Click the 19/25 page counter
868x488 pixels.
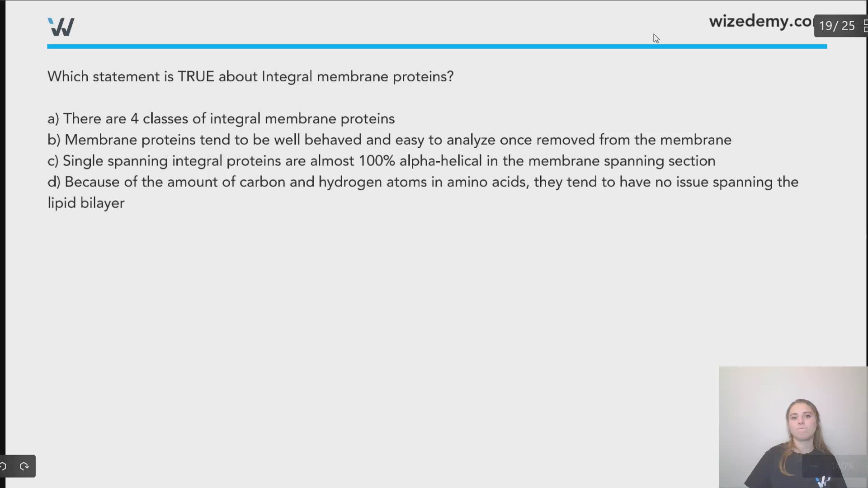tap(837, 26)
